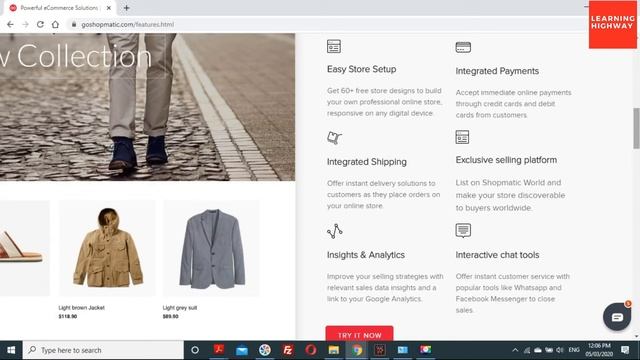The height and width of the screenshot is (360, 640).
Task: Click the $89.90 suit price
Action: point(170,316)
